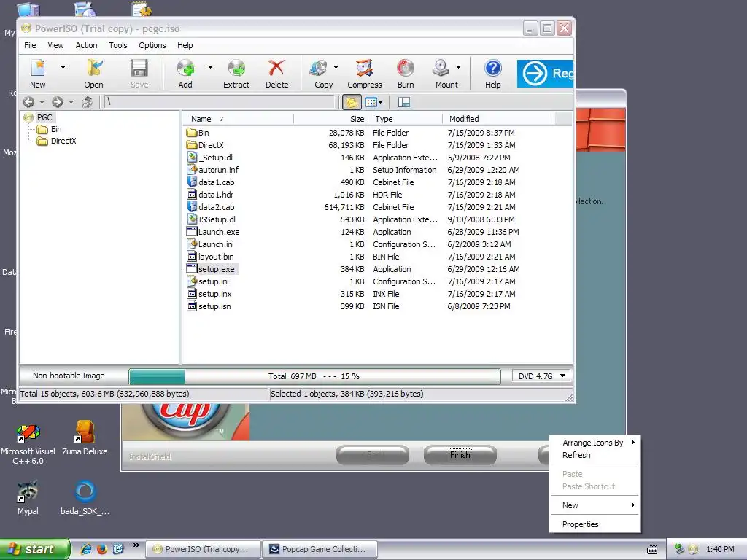Open the File menu
747x560 pixels.
click(x=30, y=45)
